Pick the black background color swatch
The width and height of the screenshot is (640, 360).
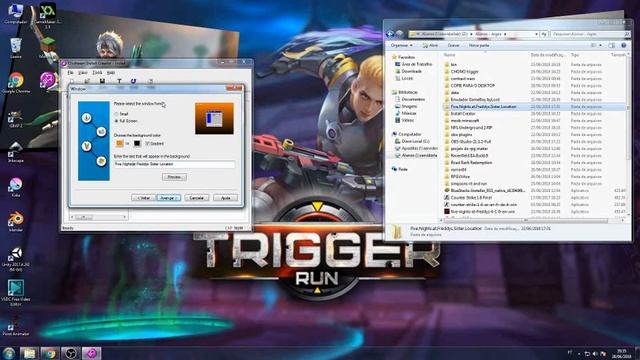(137, 143)
